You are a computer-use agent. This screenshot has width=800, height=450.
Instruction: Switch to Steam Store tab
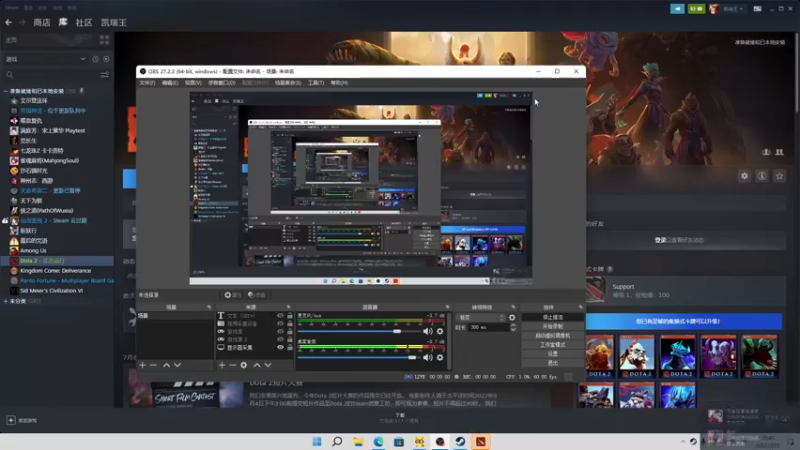[42, 22]
